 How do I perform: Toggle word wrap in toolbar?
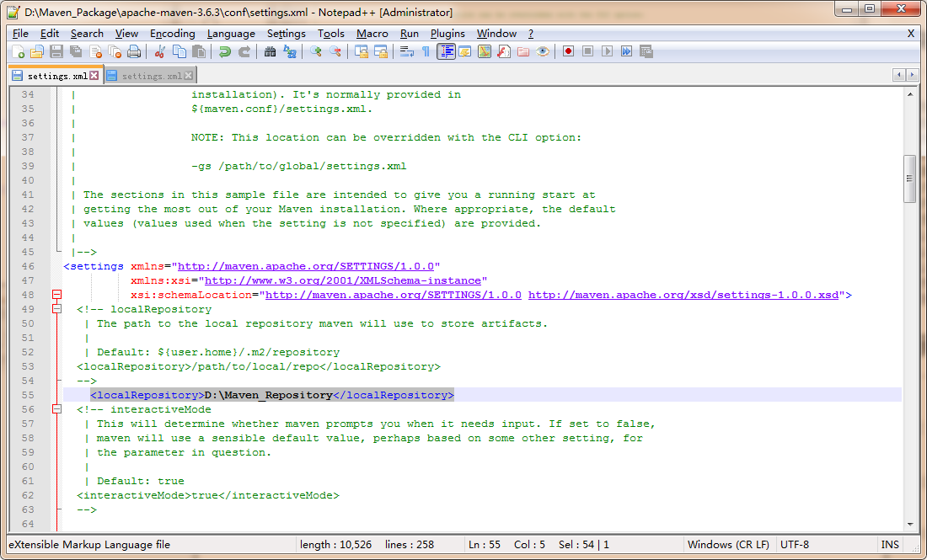(x=407, y=52)
